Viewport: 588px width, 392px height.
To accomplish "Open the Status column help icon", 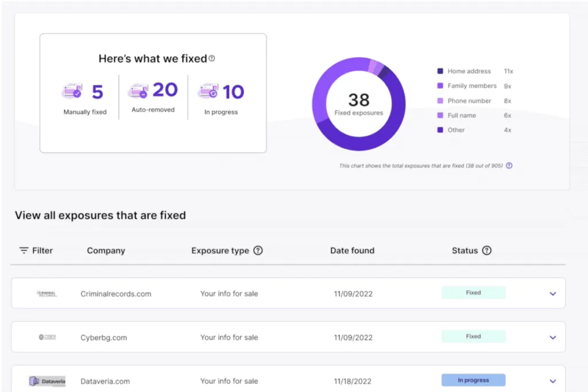I will coord(487,251).
